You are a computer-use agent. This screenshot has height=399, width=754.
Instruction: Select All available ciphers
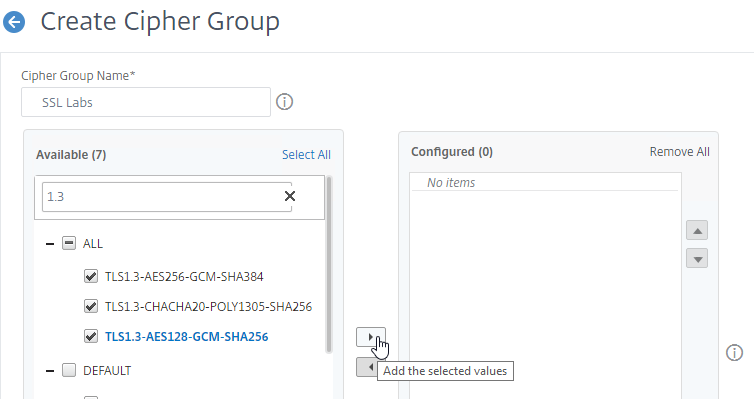click(x=306, y=155)
